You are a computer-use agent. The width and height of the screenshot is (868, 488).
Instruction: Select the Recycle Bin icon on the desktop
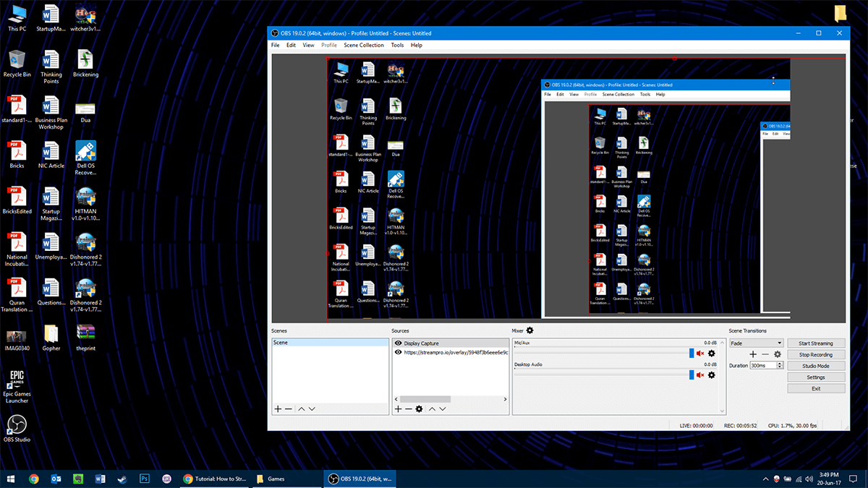tap(17, 64)
